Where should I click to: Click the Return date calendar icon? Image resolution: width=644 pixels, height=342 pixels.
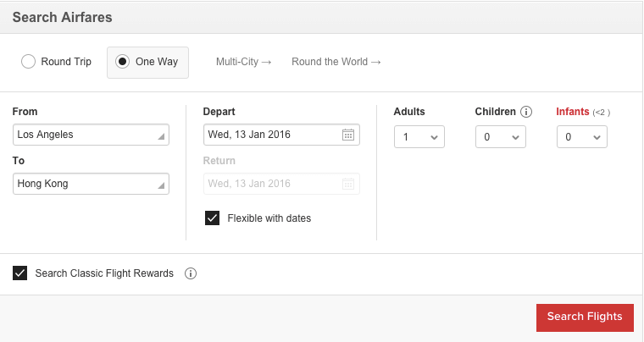pos(348,184)
